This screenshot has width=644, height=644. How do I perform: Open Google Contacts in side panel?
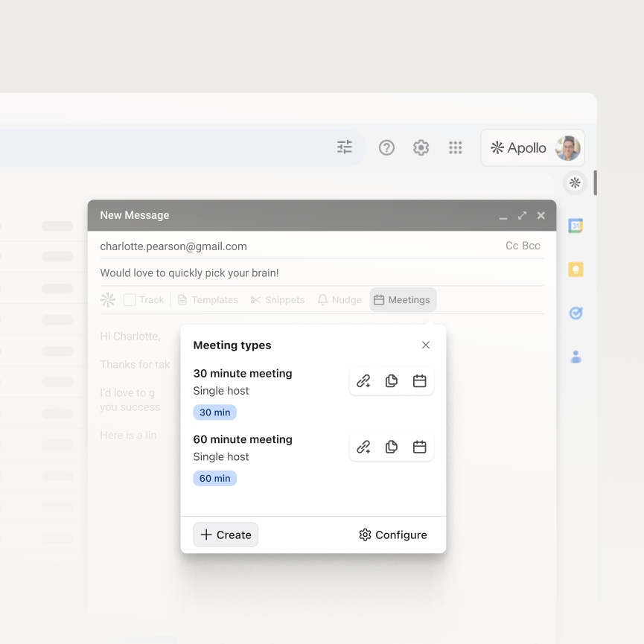coord(575,357)
